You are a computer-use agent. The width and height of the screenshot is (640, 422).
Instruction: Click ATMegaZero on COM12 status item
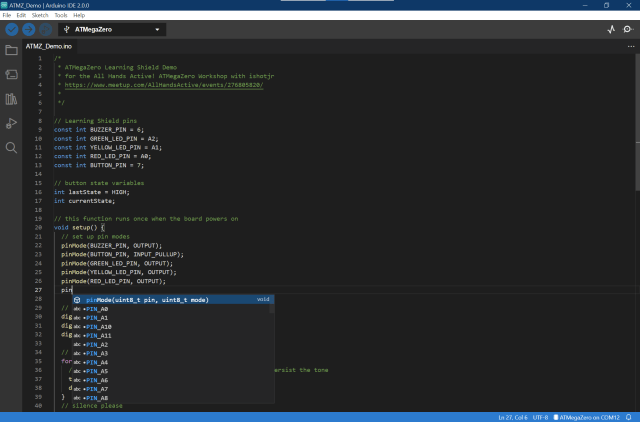coord(588,416)
